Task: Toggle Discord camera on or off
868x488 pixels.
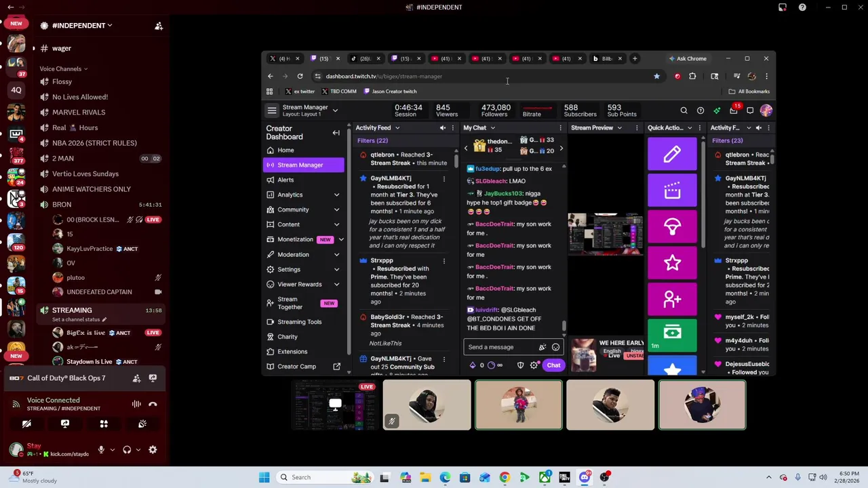Action: 26,424
